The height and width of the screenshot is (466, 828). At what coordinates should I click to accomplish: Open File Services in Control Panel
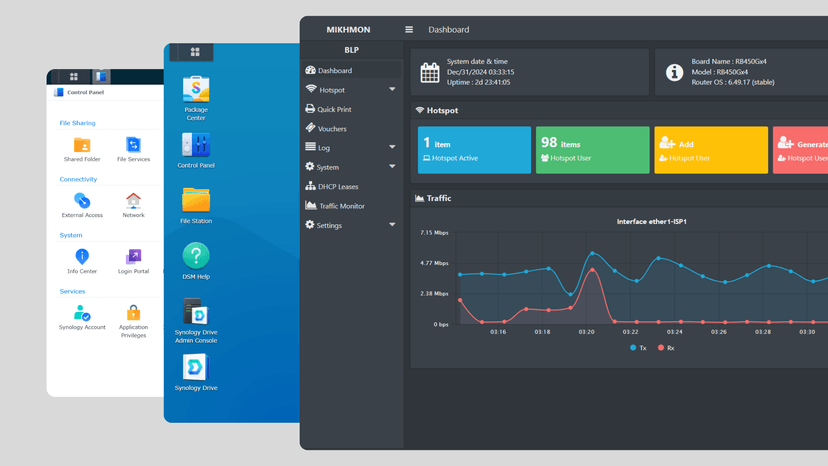133,150
